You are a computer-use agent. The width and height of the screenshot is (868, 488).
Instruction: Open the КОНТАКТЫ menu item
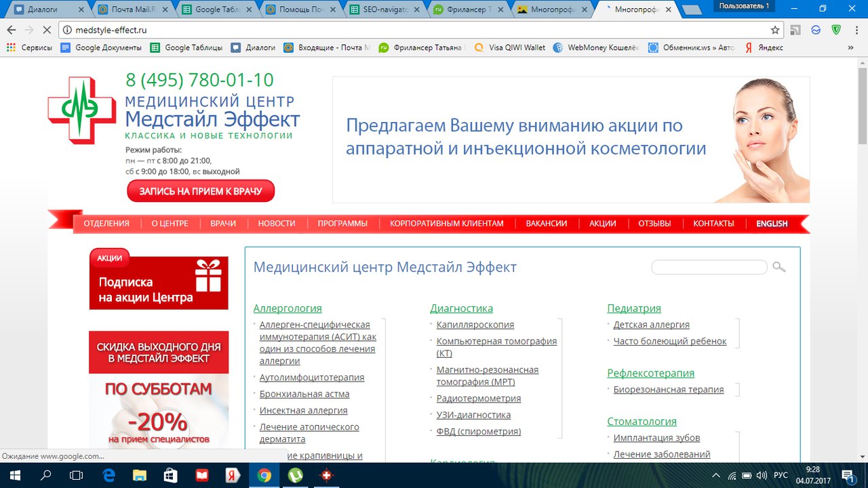coord(713,224)
